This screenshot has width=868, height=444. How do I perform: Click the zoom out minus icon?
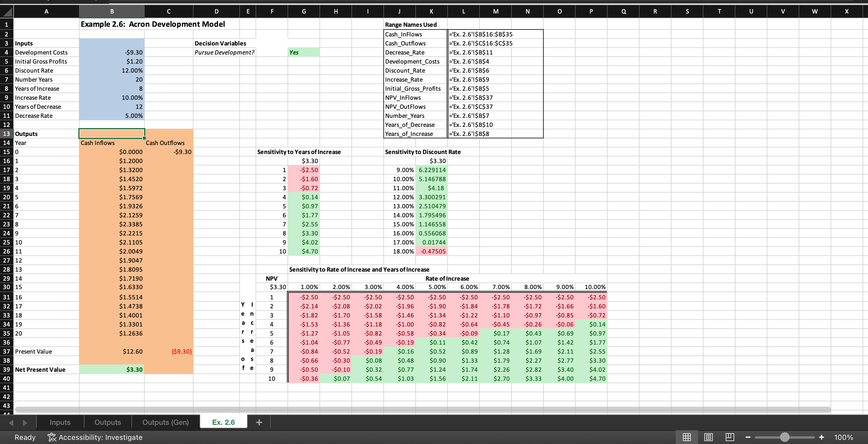[x=748, y=437]
